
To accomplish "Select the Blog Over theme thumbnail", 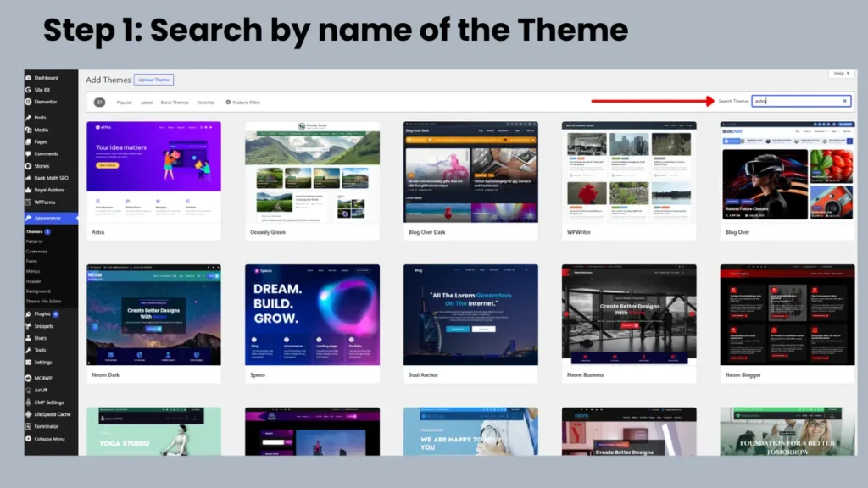I will [x=787, y=173].
